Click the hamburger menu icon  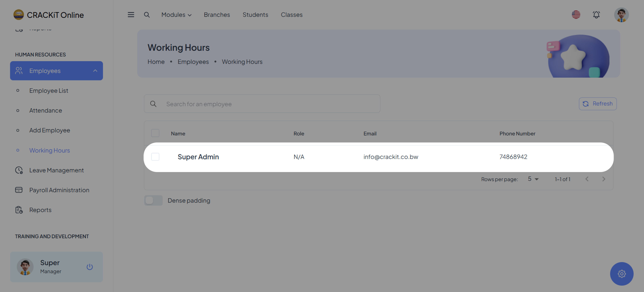coord(131,15)
